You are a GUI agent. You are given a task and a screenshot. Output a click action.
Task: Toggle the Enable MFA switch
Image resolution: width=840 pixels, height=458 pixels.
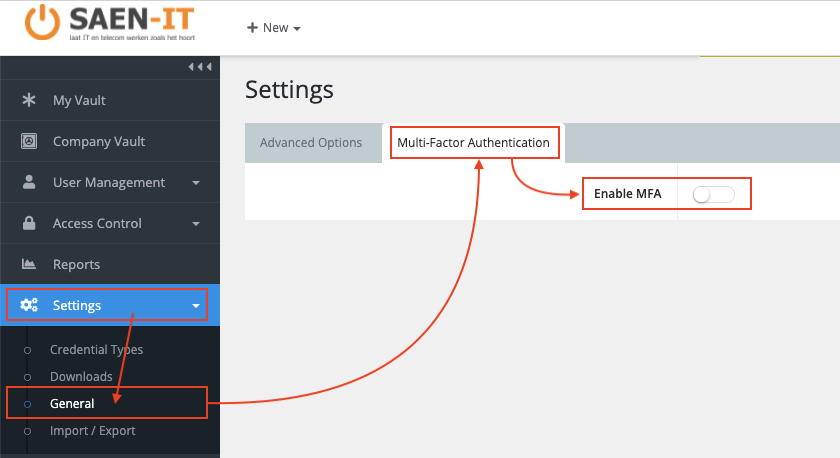714,194
